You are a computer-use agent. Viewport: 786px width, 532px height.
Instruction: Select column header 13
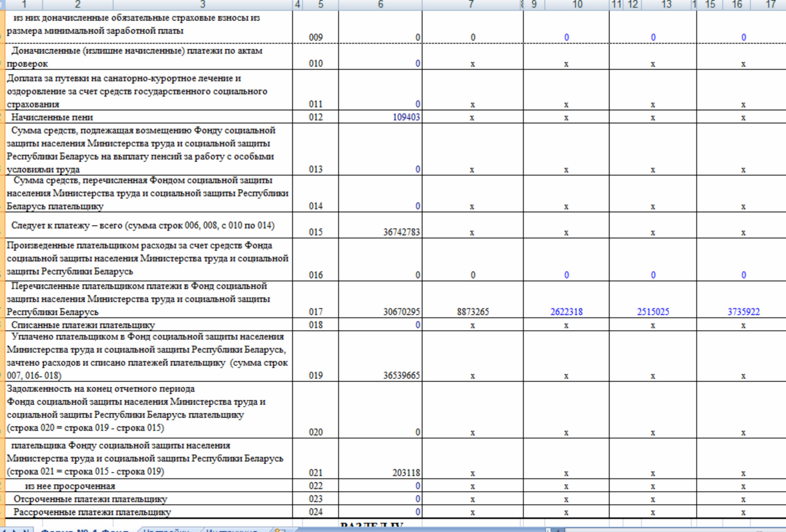click(x=666, y=5)
